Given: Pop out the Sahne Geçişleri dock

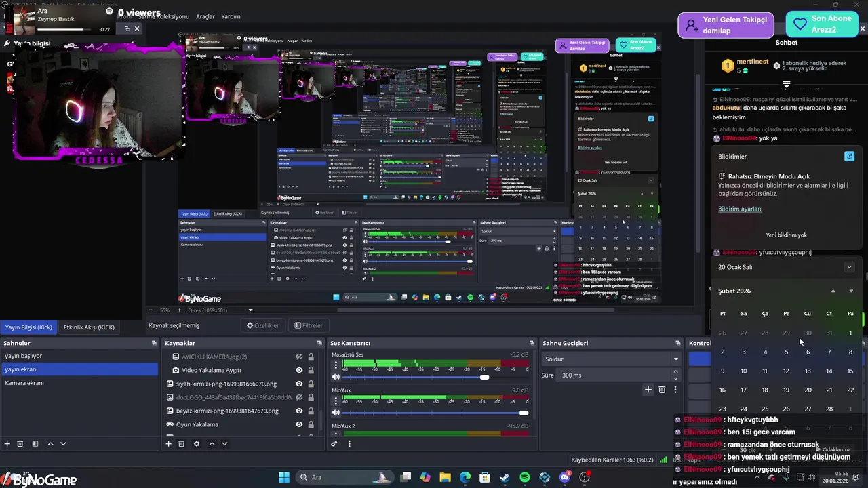Looking at the screenshot, I should pos(677,343).
